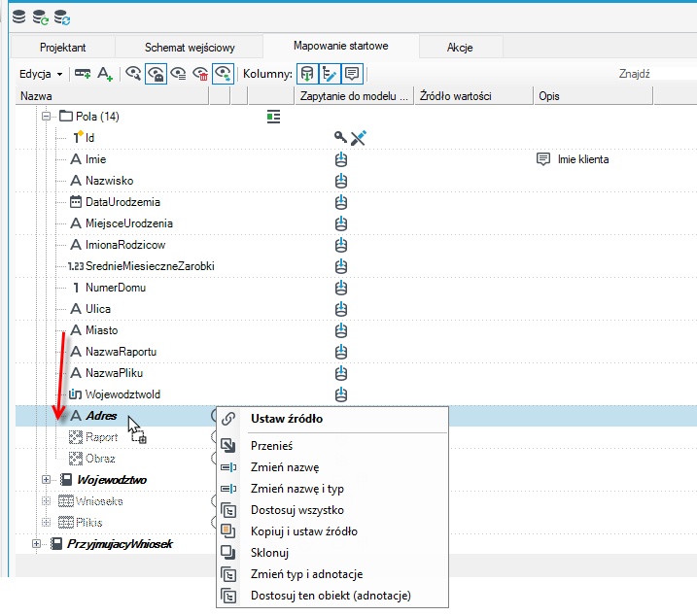The image size is (697, 616).
Task: Choose Dostosuj ten obiekt (adnotacje) entry
Action: 332,596
